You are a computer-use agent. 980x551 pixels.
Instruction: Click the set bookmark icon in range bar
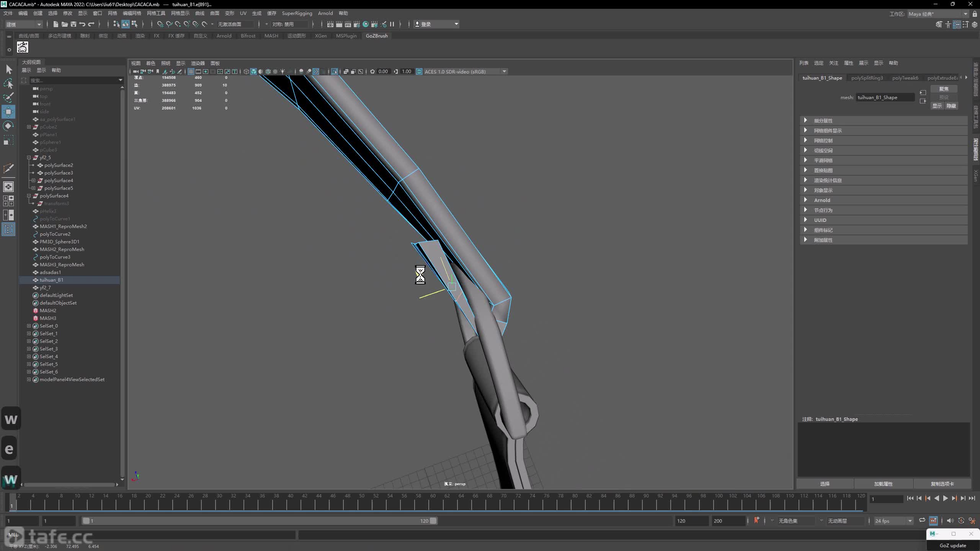point(756,520)
